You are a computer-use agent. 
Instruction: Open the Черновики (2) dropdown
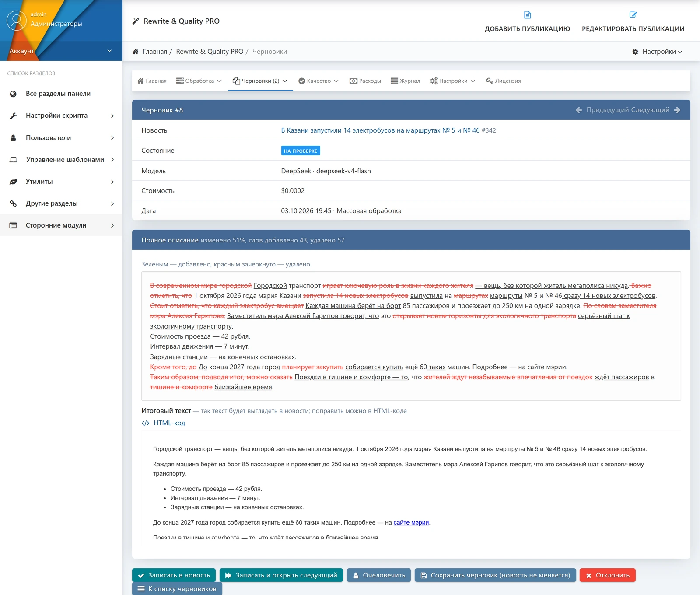coord(260,81)
